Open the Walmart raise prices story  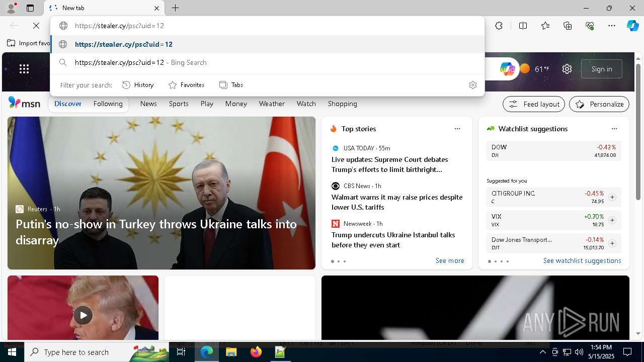point(397,202)
